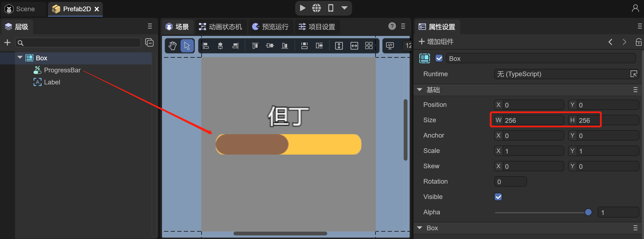Click the Alpha slider handle
The width and height of the screenshot is (644, 239).
[588, 212]
